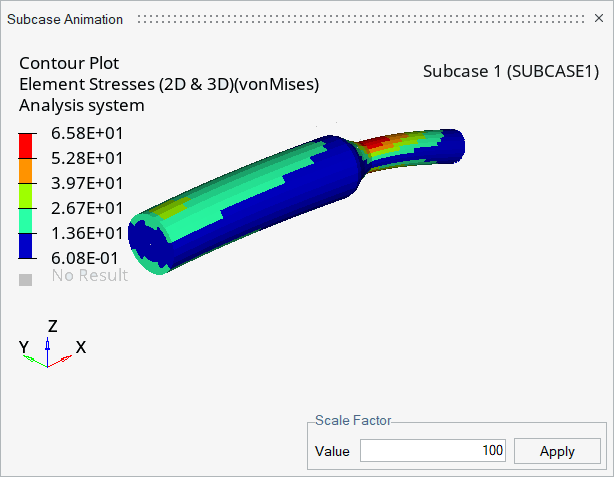This screenshot has height=477, width=614.
Task: Click the 3.97E+01 legend value
Action: point(87,183)
